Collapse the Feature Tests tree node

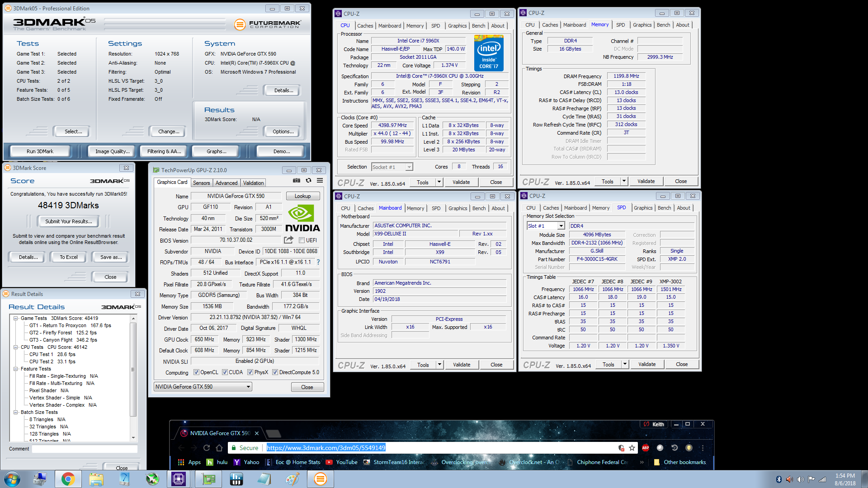tap(16, 369)
